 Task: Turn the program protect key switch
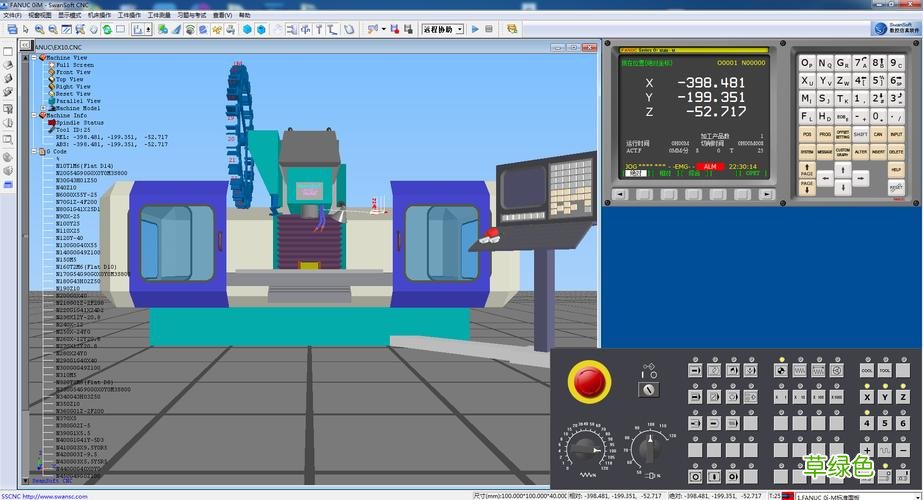(x=648, y=388)
